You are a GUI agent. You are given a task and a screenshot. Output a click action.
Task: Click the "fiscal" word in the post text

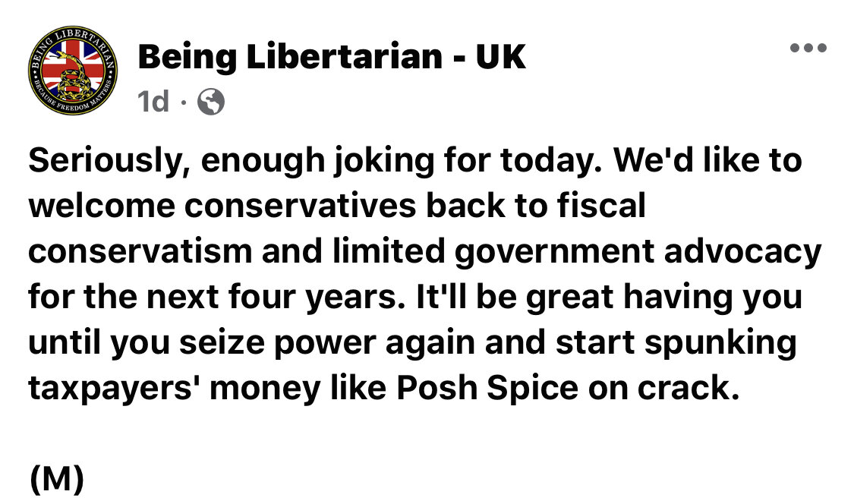[x=601, y=206]
